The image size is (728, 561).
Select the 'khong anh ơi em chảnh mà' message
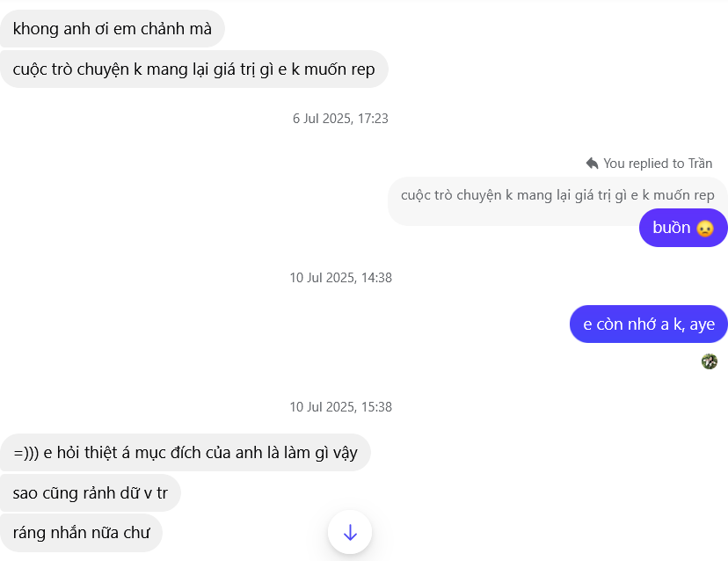coord(113,28)
